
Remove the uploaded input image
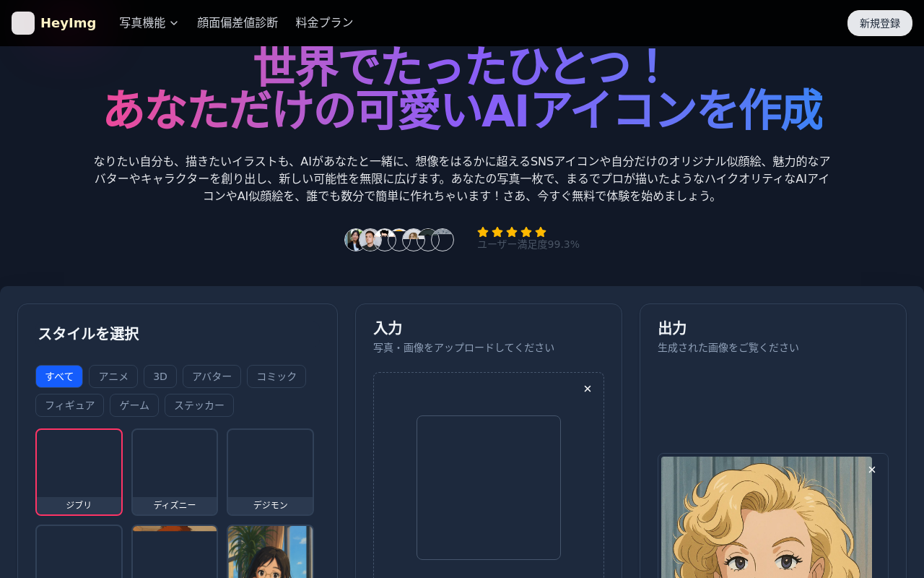click(x=588, y=389)
